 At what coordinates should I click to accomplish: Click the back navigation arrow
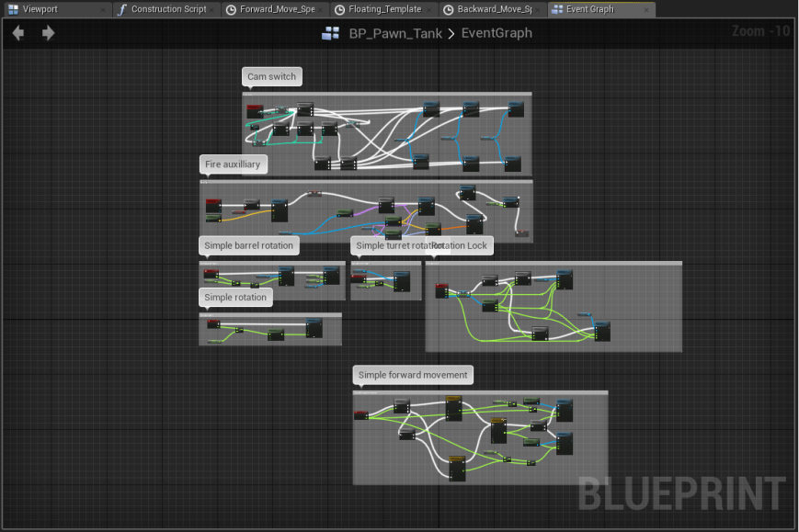tap(18, 33)
